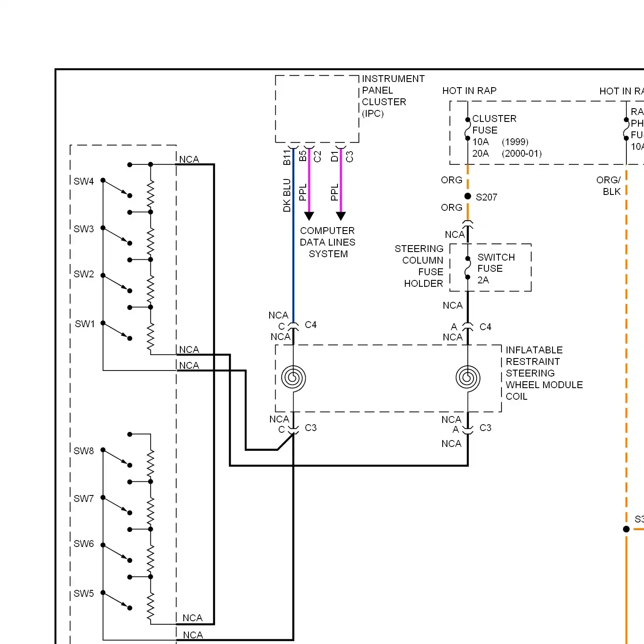Select the 10A (1999) fuse rating
This screenshot has width=644, height=644.
[500, 142]
